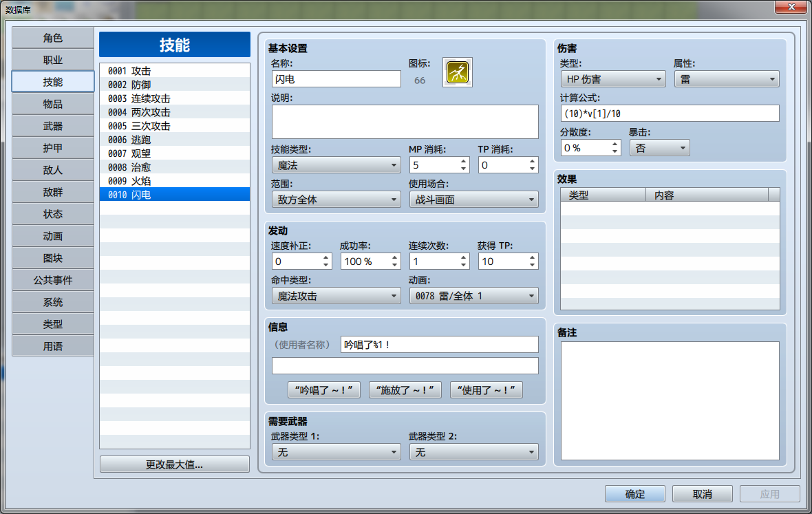Click the empty 说明 description box

pos(405,122)
